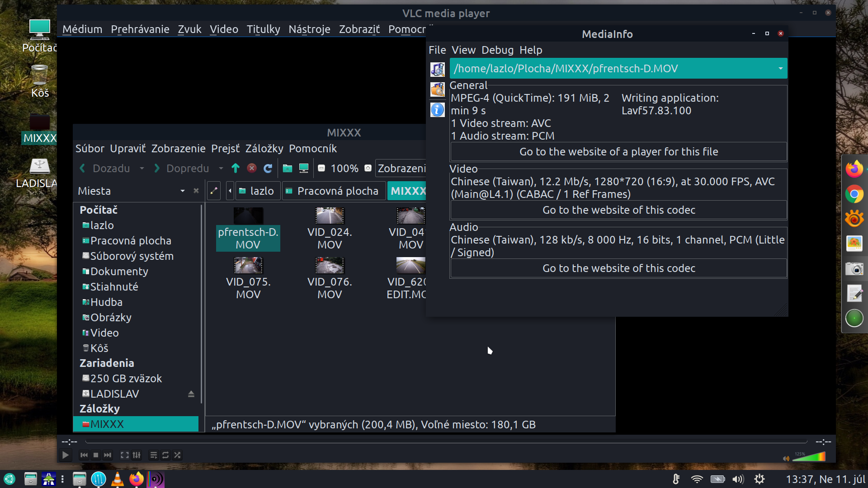Click 'Go to the website of a player' button
Viewport: 868px width, 488px height.
point(618,152)
